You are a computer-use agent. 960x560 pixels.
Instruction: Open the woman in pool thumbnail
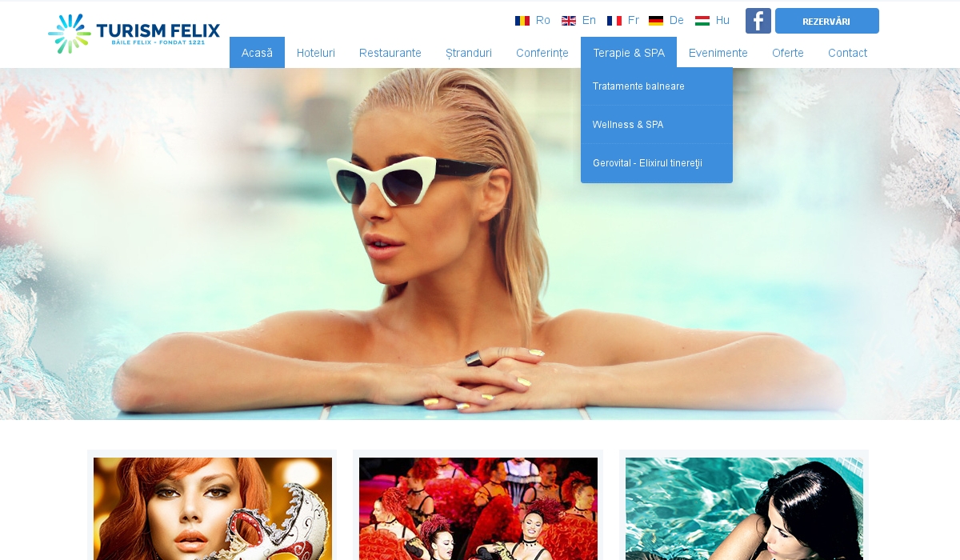(744, 509)
